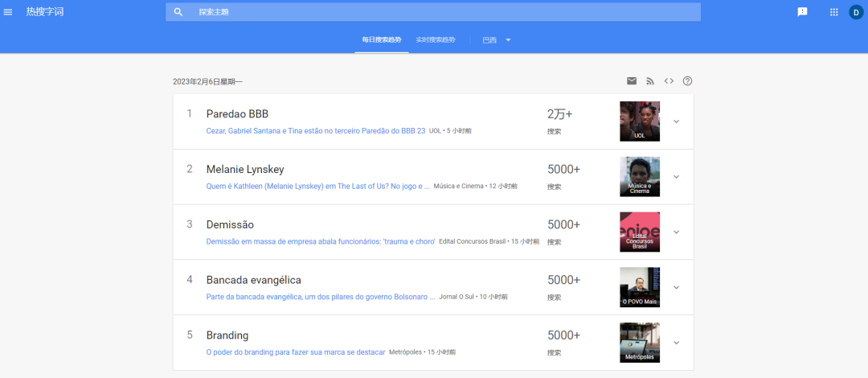Expand the Demissão row
This screenshot has height=378, width=868.
pos(676,232)
